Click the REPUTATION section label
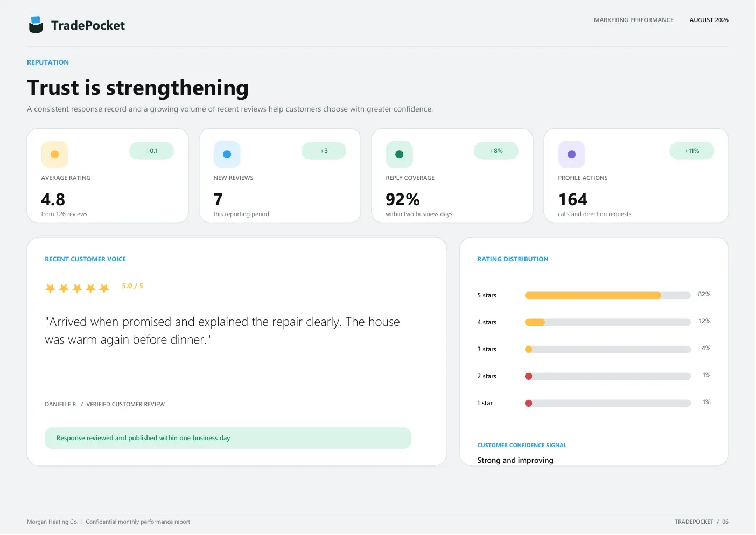756x535 pixels. [x=48, y=62]
